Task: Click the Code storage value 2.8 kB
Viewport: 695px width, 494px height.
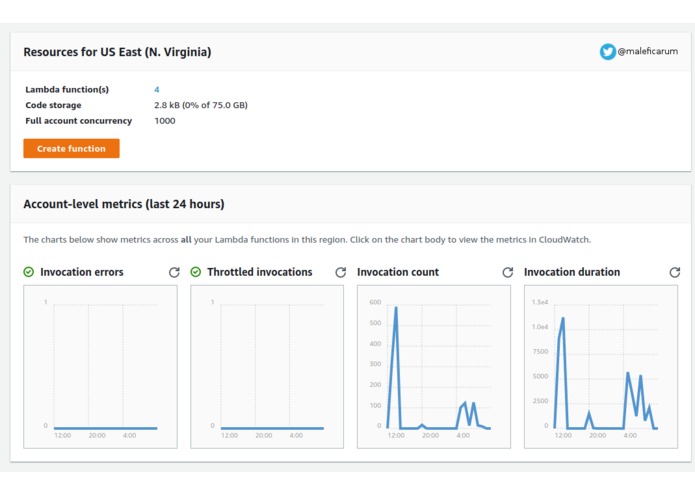Action: [x=201, y=105]
